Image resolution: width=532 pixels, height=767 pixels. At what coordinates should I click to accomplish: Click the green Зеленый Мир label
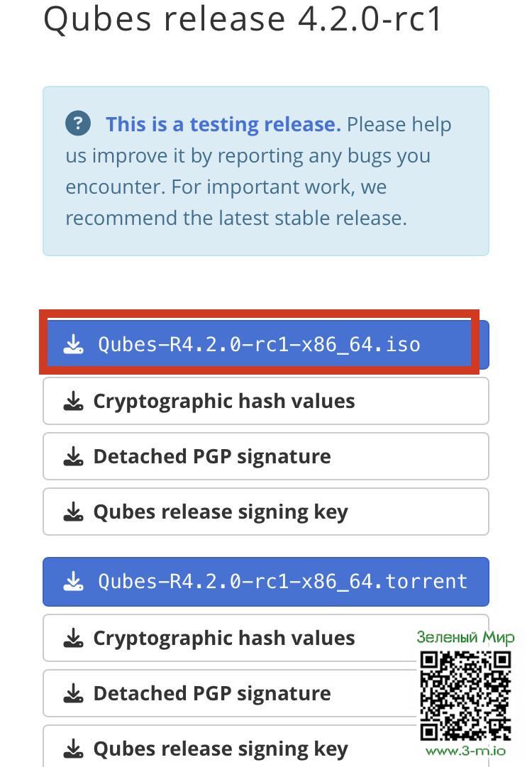coord(465,637)
